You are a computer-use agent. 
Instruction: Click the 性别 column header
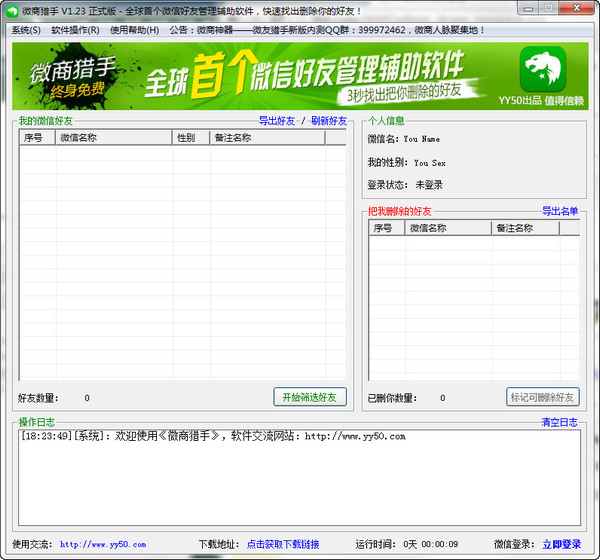click(191, 138)
